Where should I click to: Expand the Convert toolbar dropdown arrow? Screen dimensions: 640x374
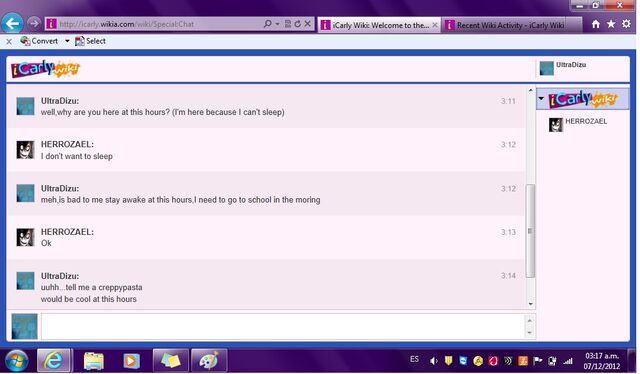67,41
